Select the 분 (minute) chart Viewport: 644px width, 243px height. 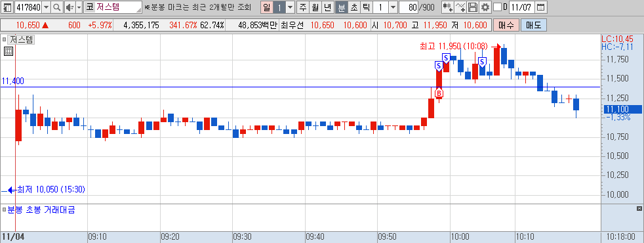(x=341, y=7)
